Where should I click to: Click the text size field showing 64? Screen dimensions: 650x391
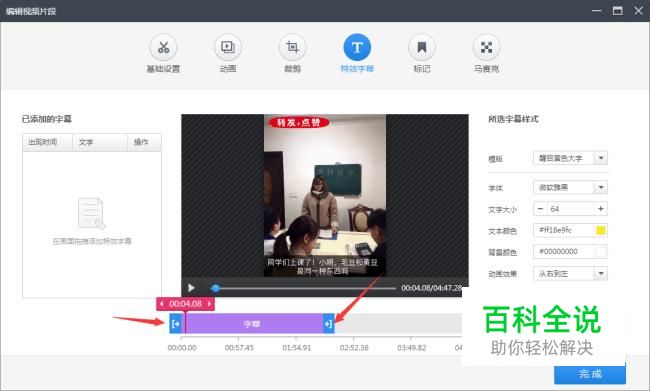pyautogui.click(x=571, y=209)
